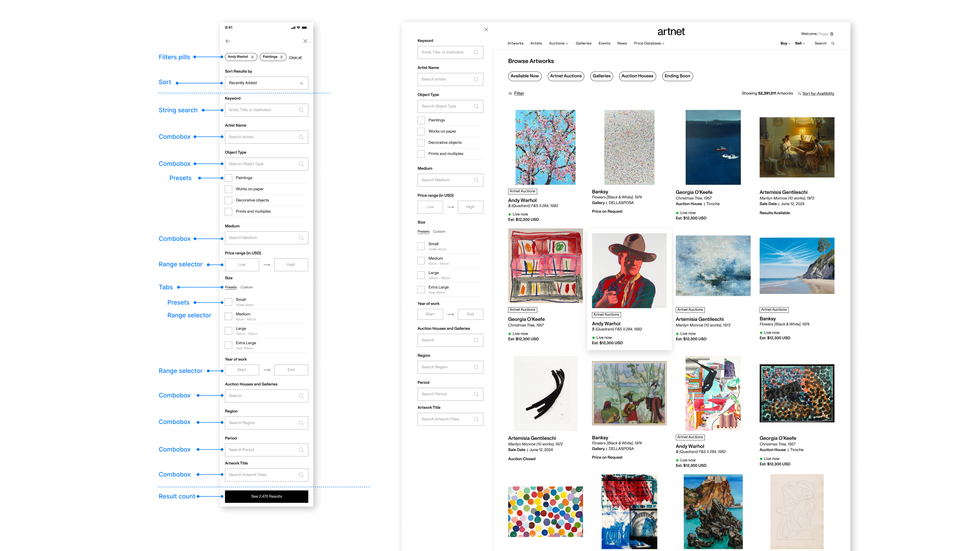Click search icon in mobile Medium field

(301, 238)
